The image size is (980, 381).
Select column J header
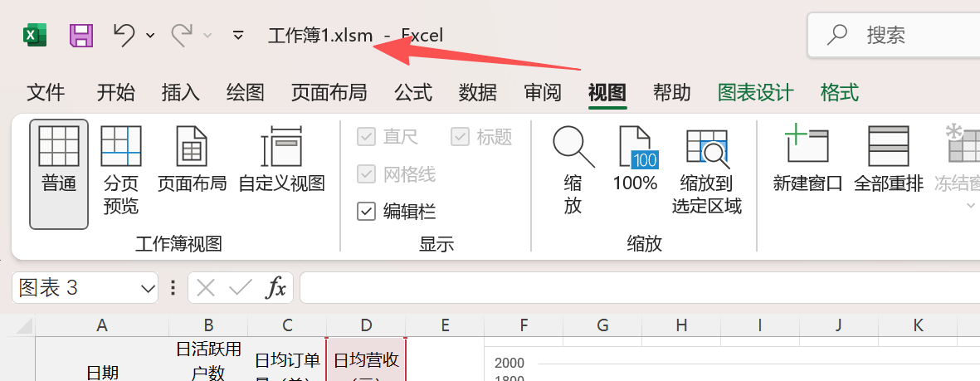point(839,325)
